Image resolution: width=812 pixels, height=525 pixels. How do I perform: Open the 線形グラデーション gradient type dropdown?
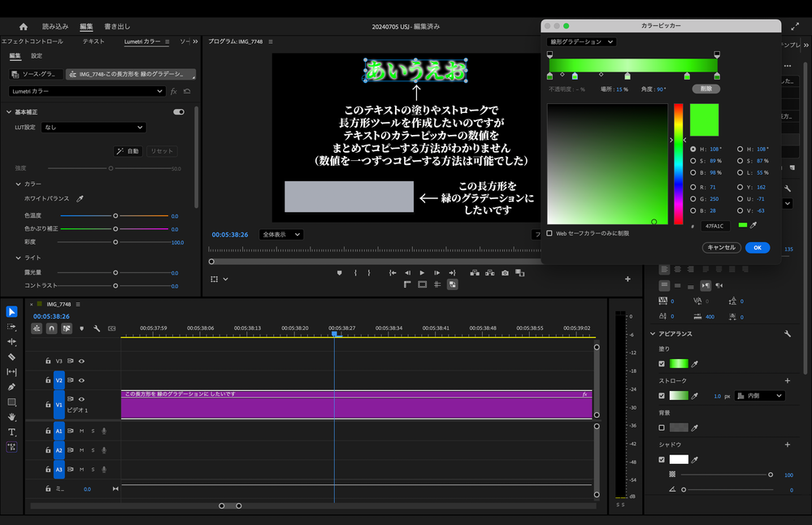coord(582,41)
